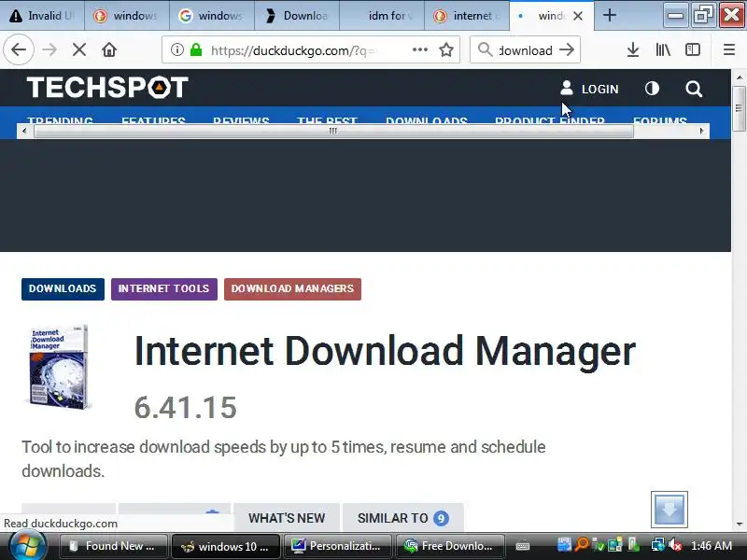Switch to Google windows tab

[212, 16]
